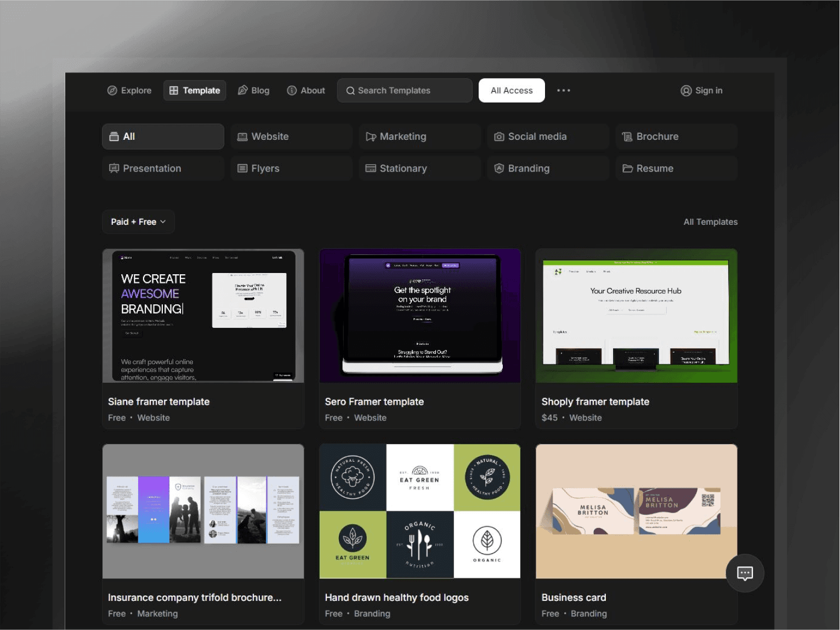840x630 pixels.
Task: Click Website tag under Siane template
Action: (154, 418)
